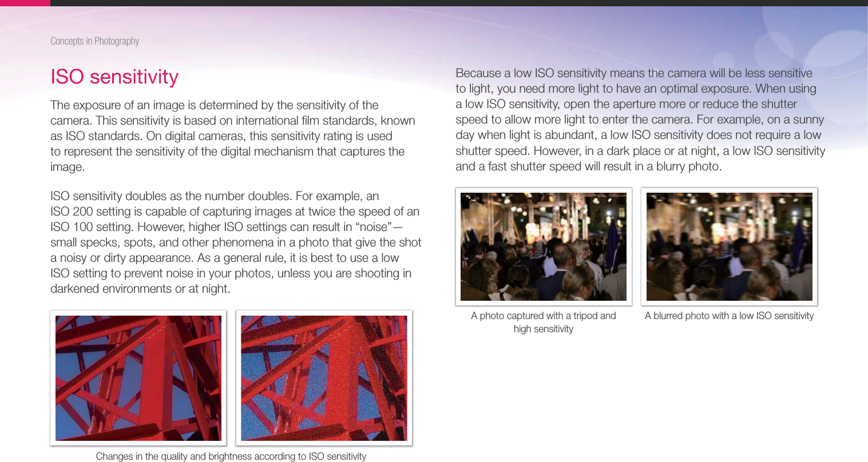Click the 'Concepts in Photography' header text
The image size is (868, 462).
95,41
